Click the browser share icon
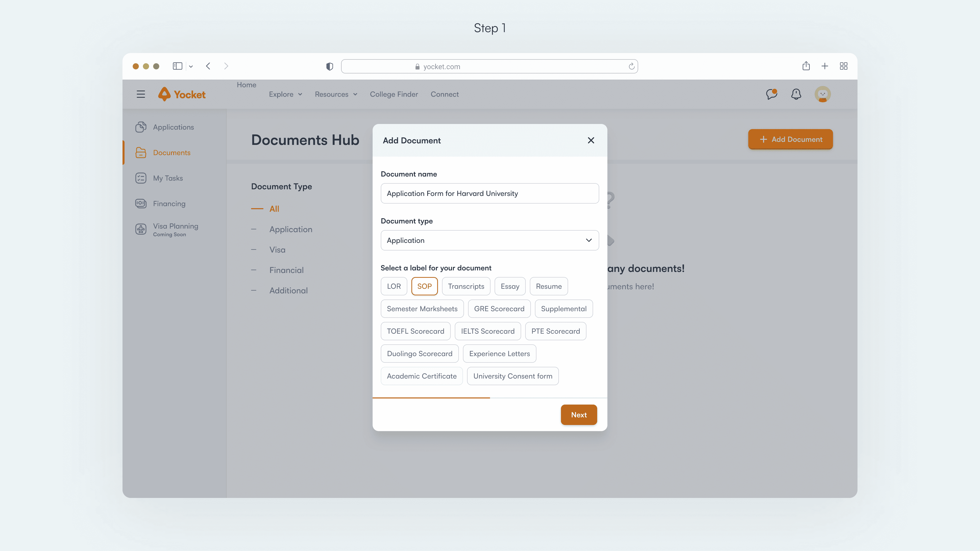Image resolution: width=980 pixels, height=551 pixels. coord(806,66)
